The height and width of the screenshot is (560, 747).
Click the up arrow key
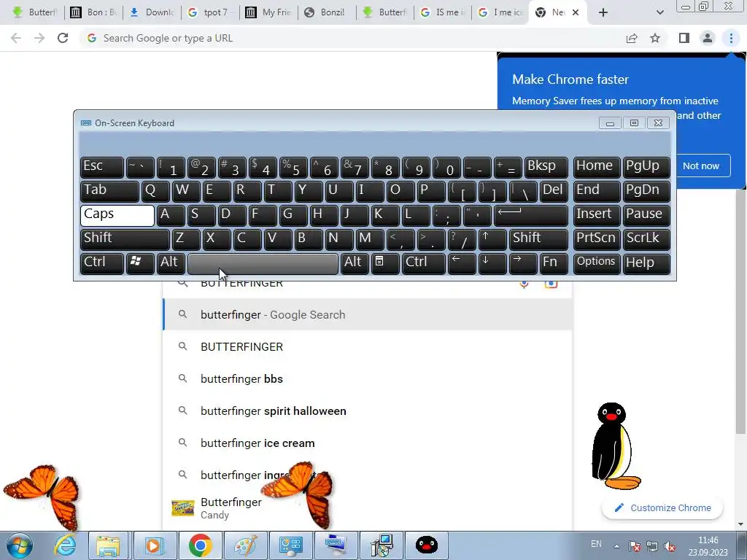click(x=492, y=239)
